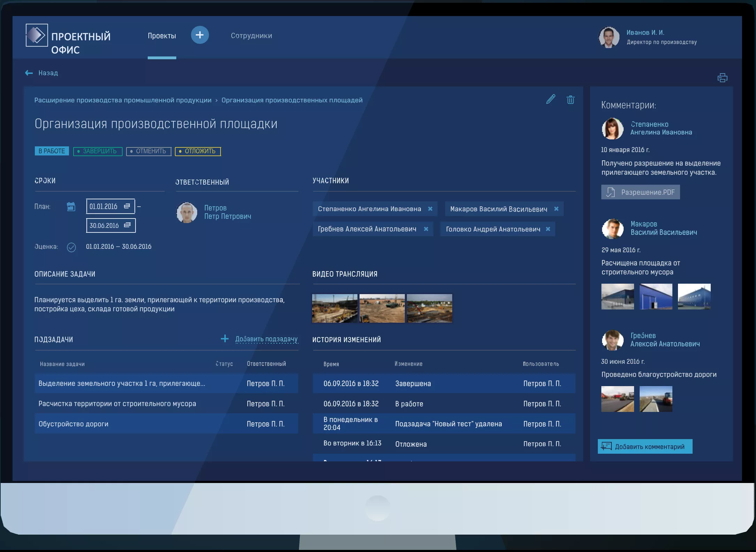This screenshot has height=552, width=756.
Task: Select the Завершить status option
Action: (x=98, y=151)
